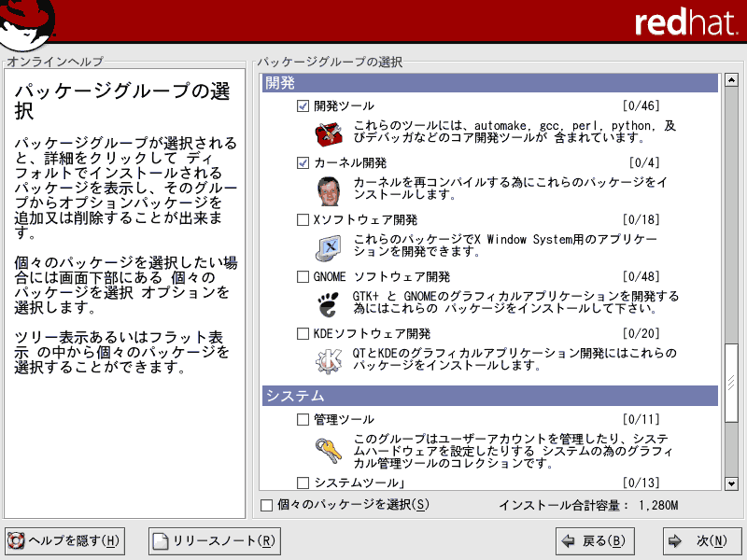The height and width of the screenshot is (560, 747).
Task: Click the KDE gear icon
Action: coord(327,360)
